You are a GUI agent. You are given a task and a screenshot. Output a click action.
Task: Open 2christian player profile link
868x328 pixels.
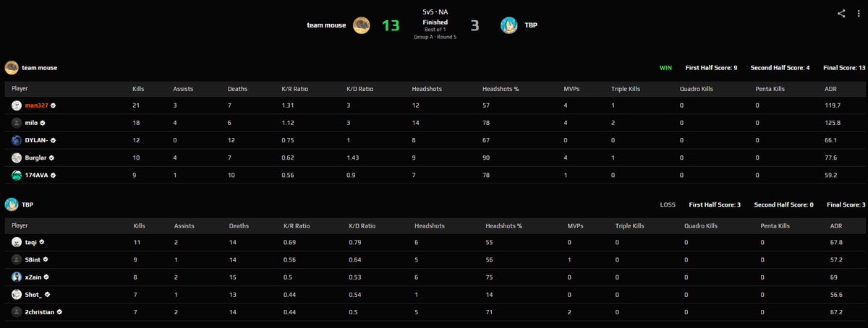click(x=40, y=311)
